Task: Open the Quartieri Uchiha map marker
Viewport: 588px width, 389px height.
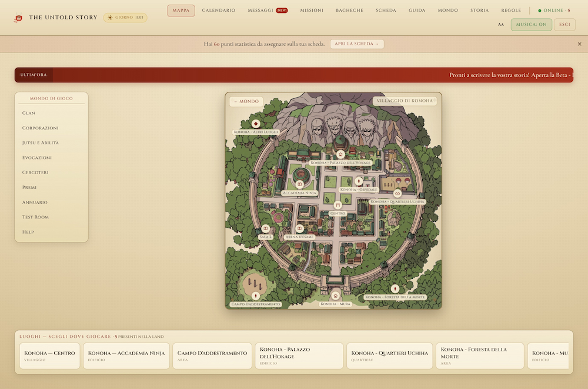Action: (x=397, y=194)
